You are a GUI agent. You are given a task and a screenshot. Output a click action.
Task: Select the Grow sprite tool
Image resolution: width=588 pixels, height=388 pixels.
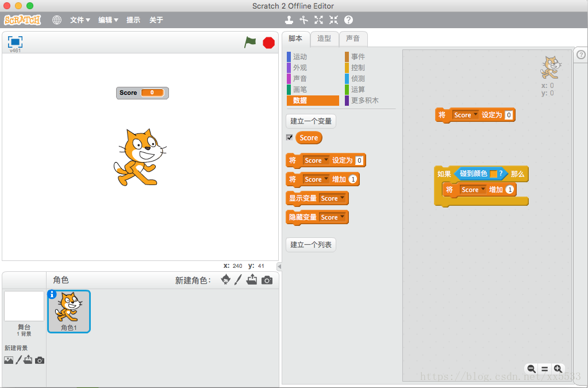(318, 20)
